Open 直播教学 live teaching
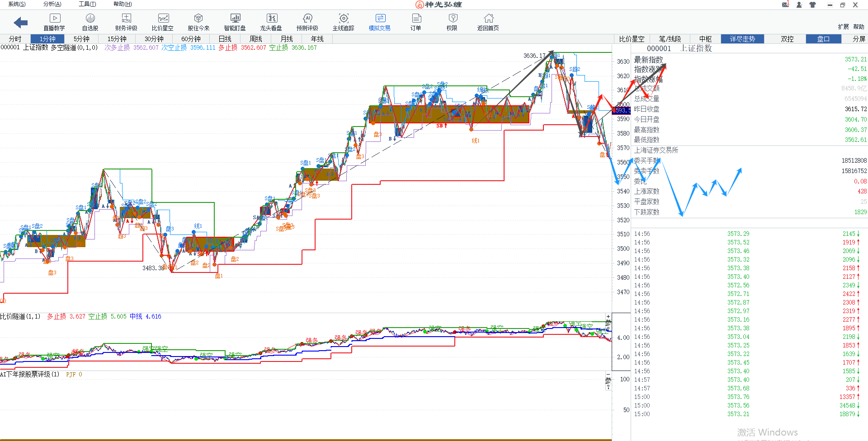Screen dimensions: 868x441 (x=54, y=22)
